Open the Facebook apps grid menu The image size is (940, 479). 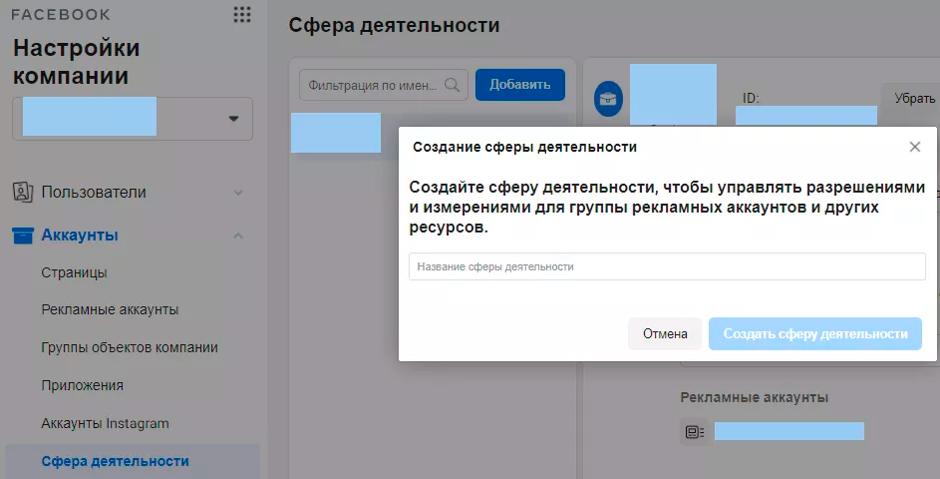coord(242,15)
